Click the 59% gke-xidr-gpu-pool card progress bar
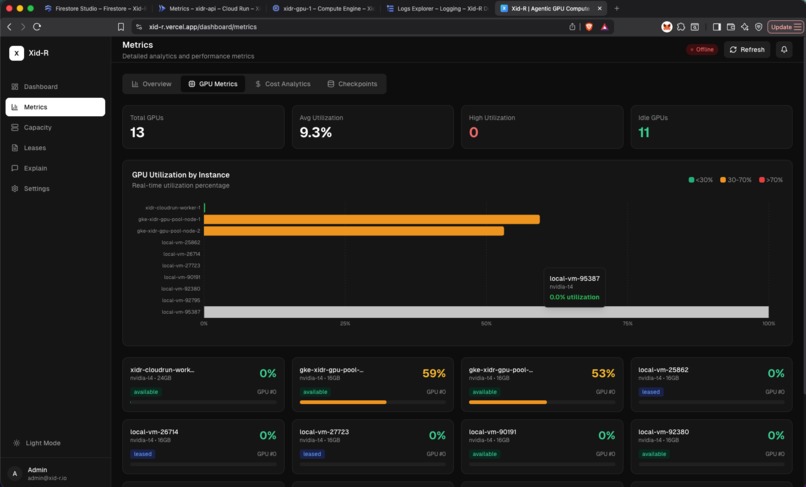This screenshot has height=487, width=806. pyautogui.click(x=373, y=402)
